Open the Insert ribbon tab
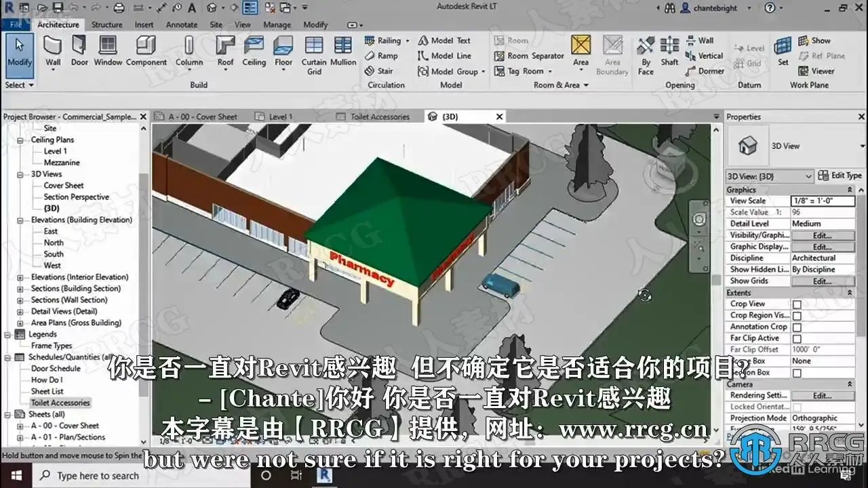 [x=144, y=25]
